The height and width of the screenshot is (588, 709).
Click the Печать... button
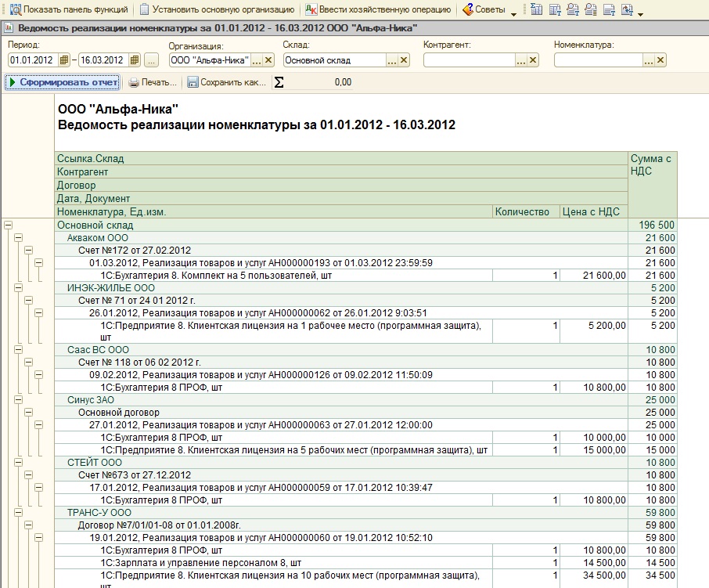(x=153, y=82)
